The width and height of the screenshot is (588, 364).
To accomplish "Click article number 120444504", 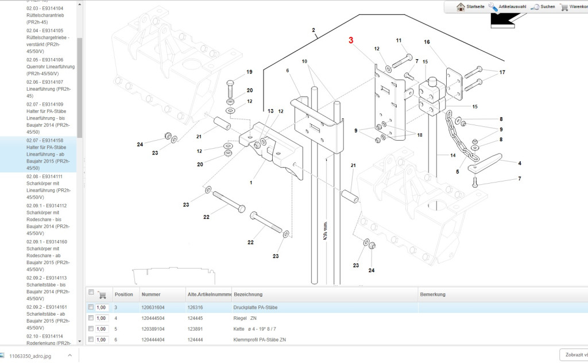I will pyautogui.click(x=153, y=318).
